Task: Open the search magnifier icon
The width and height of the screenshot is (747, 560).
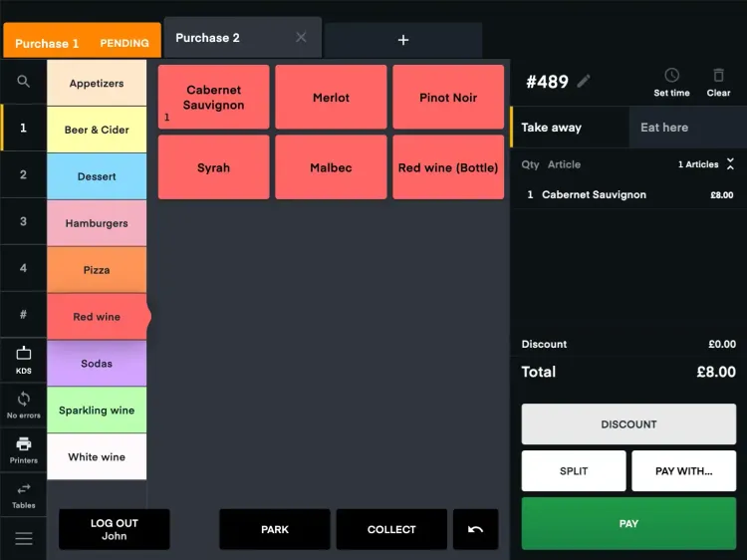Action: pos(23,82)
